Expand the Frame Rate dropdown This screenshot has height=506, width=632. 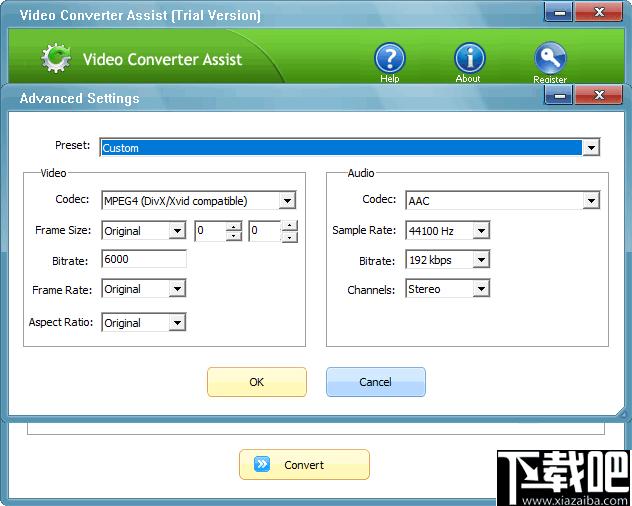tap(177, 289)
